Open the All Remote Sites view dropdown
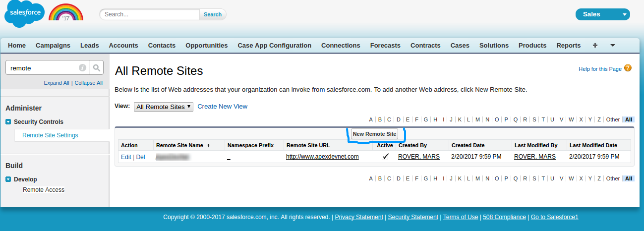This screenshot has height=231, width=644. point(163,107)
